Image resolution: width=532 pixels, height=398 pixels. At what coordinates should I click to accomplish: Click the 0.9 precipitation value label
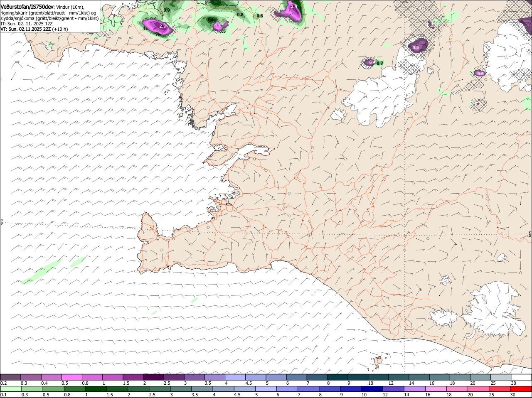tap(167, 10)
